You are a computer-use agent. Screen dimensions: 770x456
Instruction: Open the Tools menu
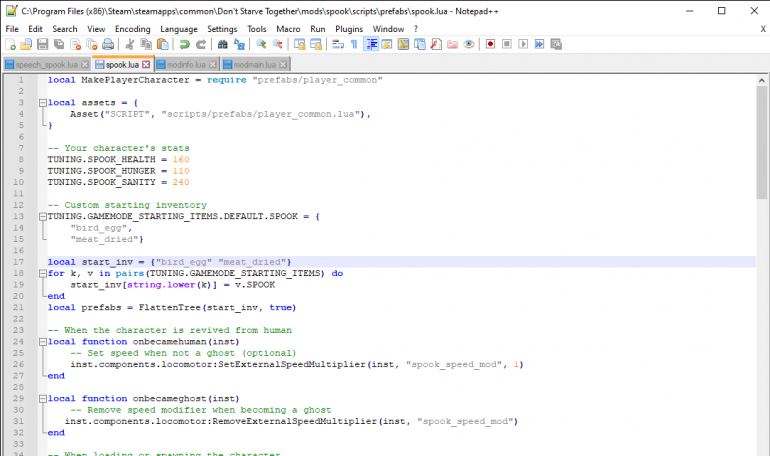[256, 29]
